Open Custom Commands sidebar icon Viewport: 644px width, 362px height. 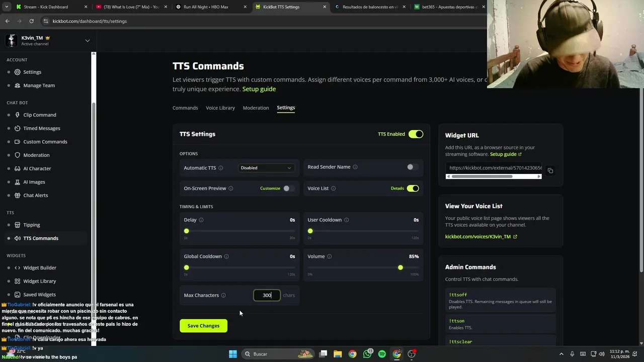18,142
